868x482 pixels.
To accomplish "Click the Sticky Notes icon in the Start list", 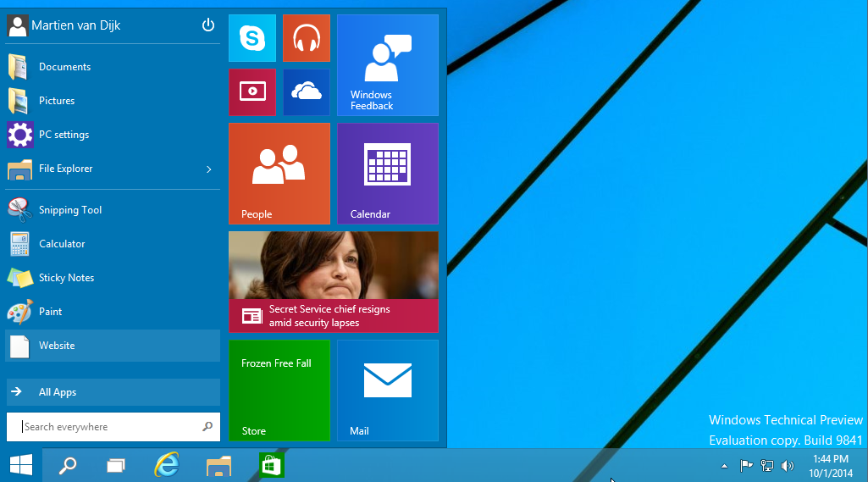I will click(x=20, y=278).
